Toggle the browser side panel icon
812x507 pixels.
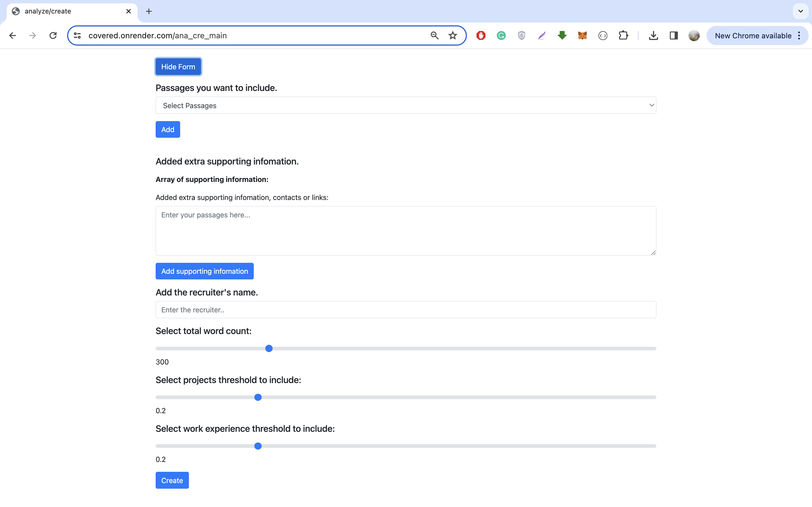[673, 35]
